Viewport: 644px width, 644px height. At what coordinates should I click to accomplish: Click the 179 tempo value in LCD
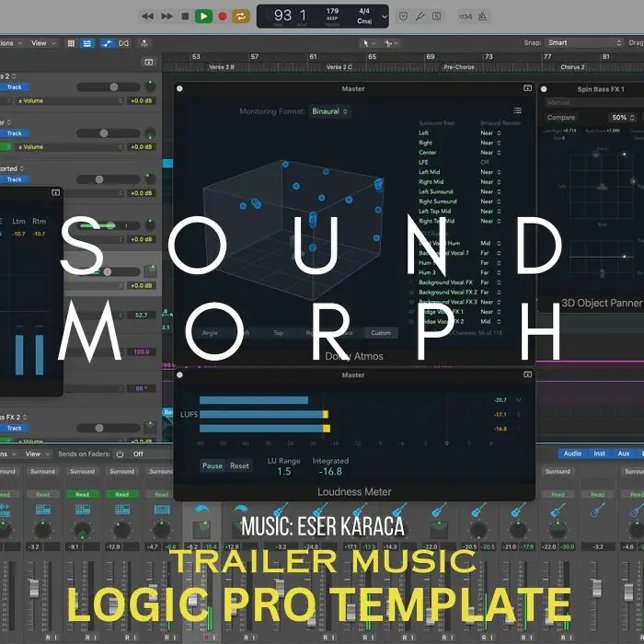[x=332, y=11]
